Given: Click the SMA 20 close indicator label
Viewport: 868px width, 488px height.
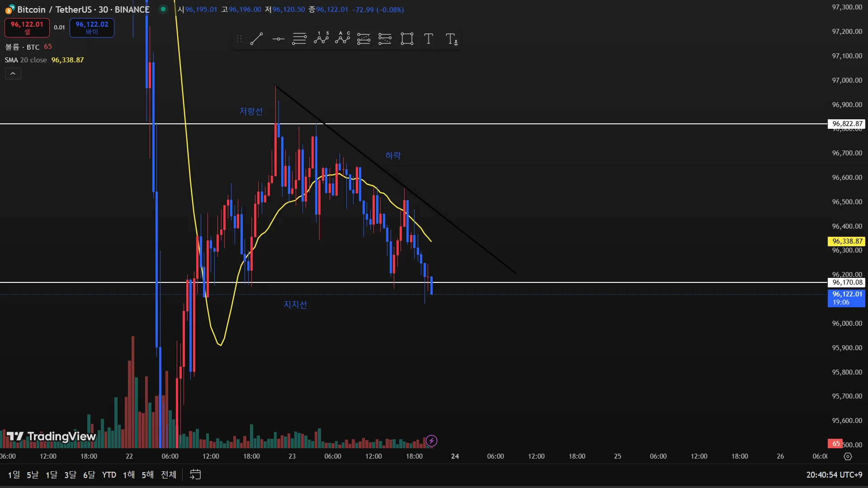Looking at the screenshot, I should pyautogui.click(x=26, y=60).
